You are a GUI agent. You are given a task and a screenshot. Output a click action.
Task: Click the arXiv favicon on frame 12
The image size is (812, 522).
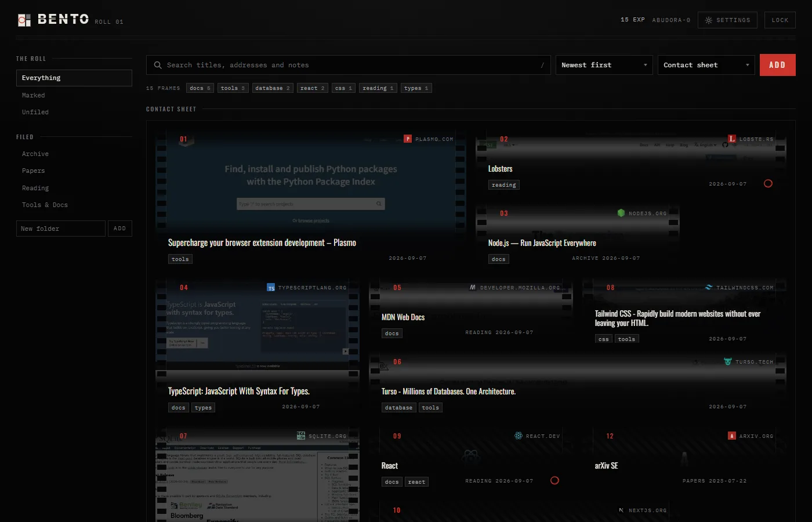pos(732,436)
